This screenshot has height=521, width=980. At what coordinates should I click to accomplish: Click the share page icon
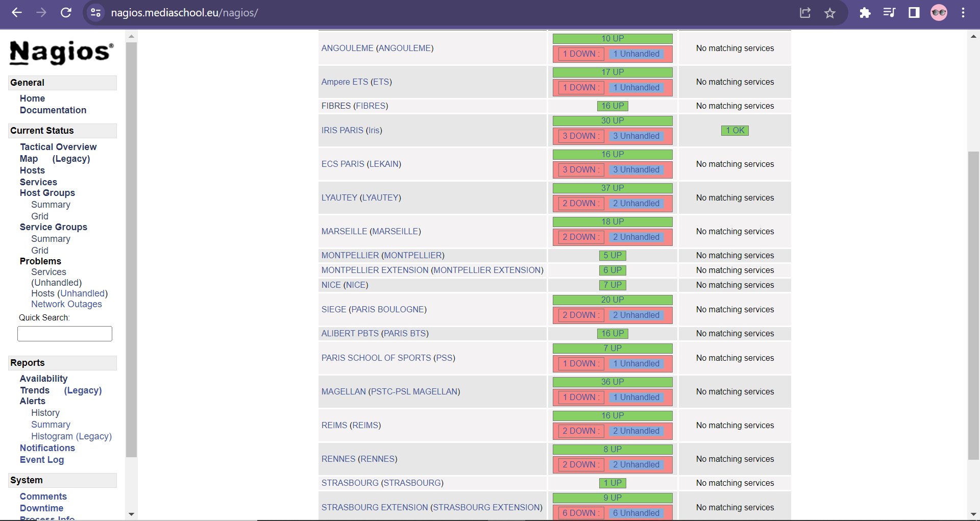click(x=805, y=13)
